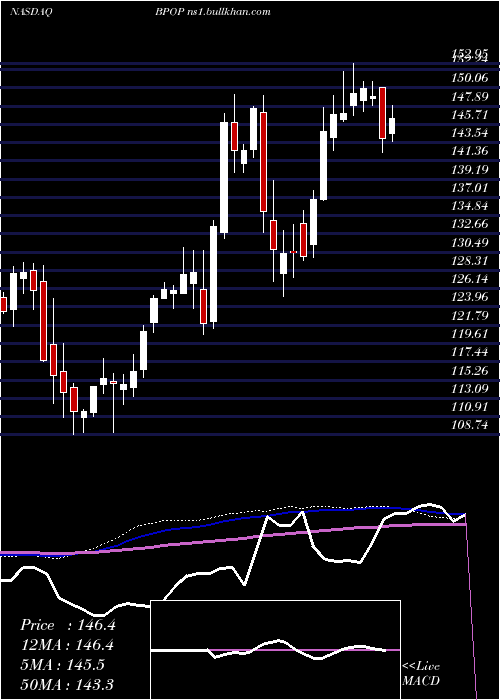Select the 145.71 price axis label
The width and height of the screenshot is (500, 700).
pyautogui.click(x=469, y=115)
